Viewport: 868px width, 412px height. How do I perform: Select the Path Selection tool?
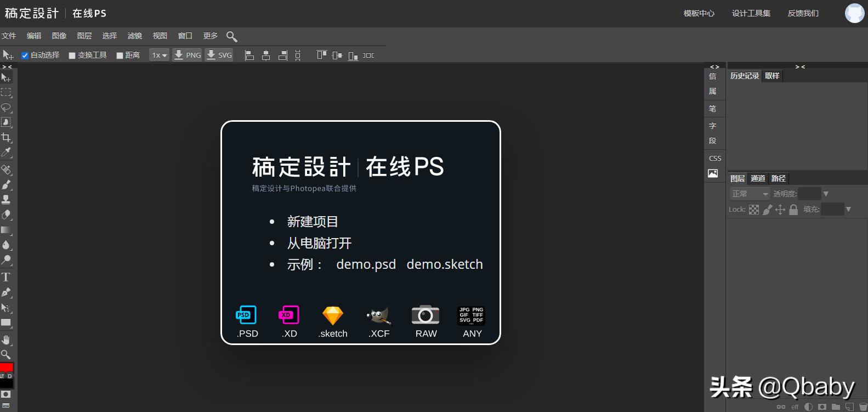point(6,308)
